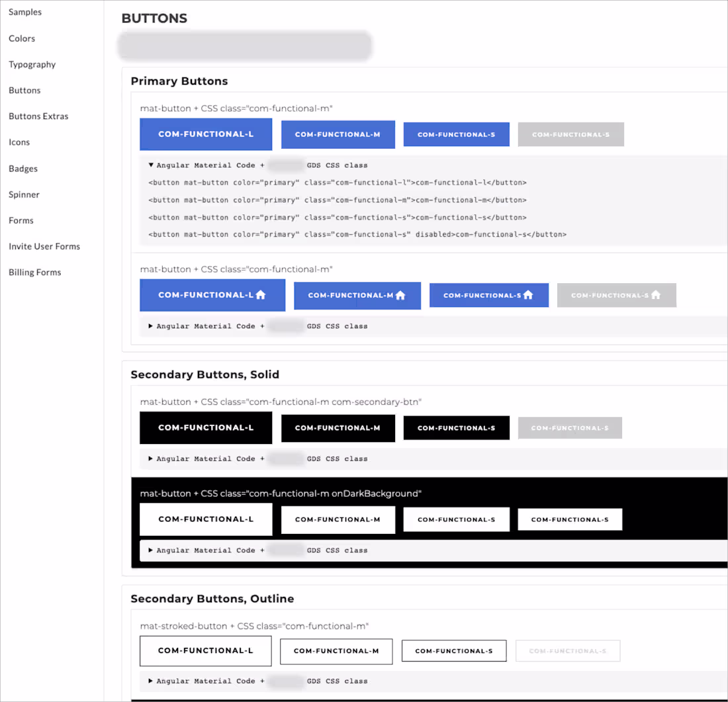Expand code section under home icon buttons

(257, 326)
